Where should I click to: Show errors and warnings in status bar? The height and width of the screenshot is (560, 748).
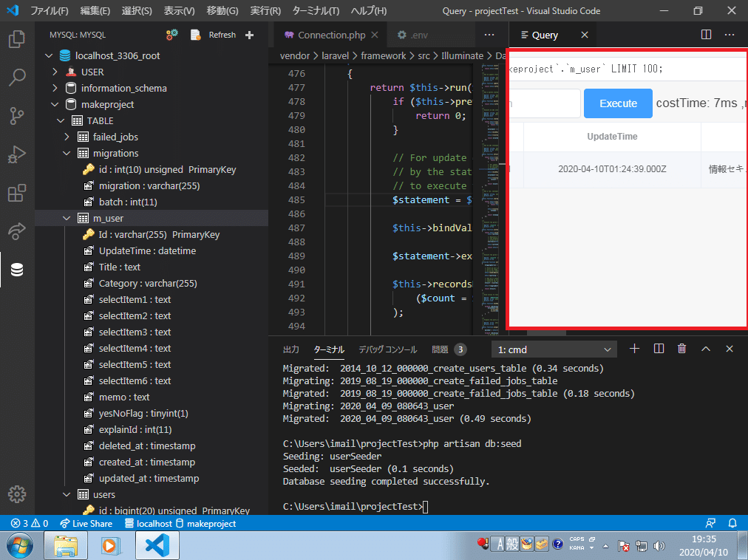click(30, 523)
